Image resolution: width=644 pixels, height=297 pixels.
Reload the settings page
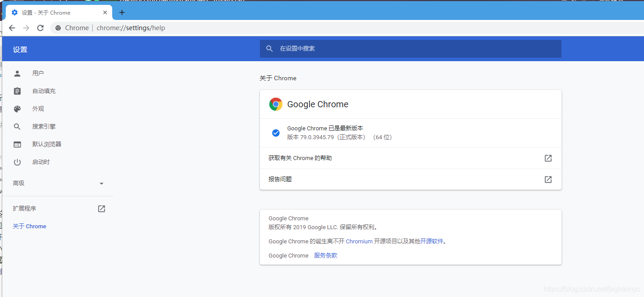click(40, 28)
